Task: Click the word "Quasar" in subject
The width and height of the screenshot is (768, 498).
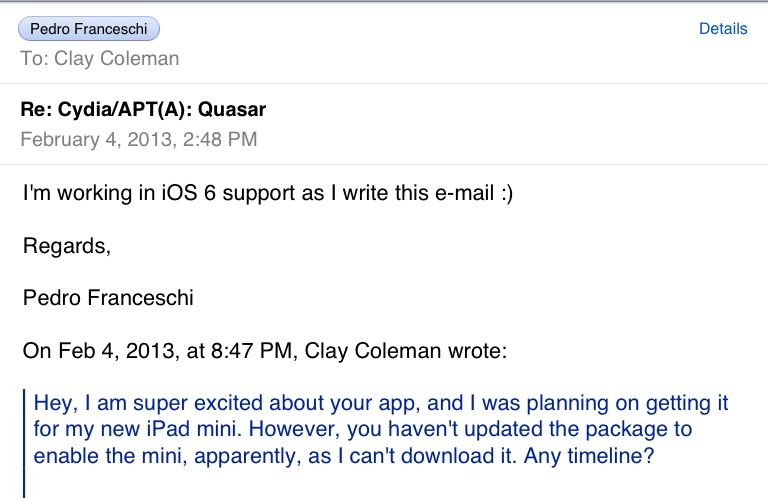Action: pos(232,110)
